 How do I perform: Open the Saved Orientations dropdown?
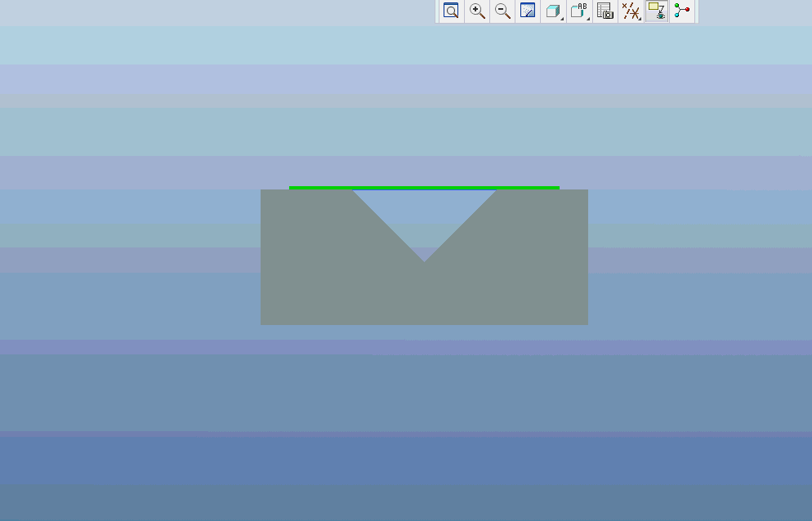579,11
